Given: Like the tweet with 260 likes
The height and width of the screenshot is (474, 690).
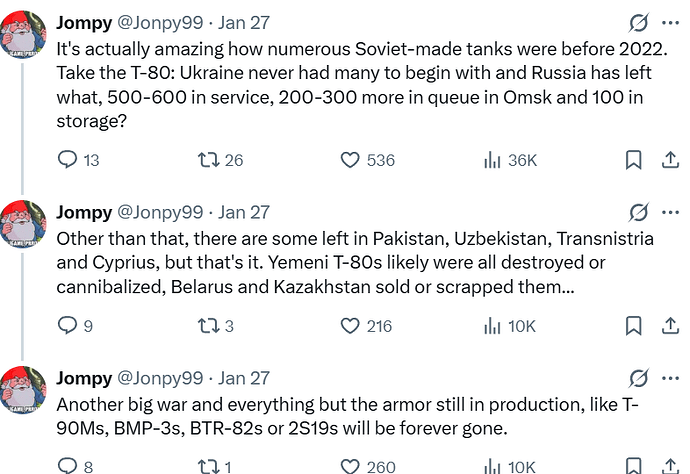Looking at the screenshot, I should point(350,465).
